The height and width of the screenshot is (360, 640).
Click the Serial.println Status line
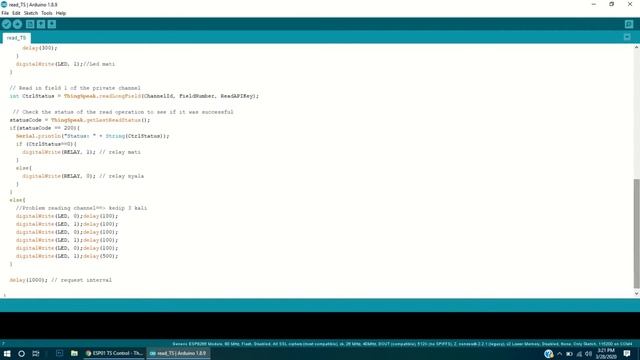pyautogui.click(x=93, y=136)
